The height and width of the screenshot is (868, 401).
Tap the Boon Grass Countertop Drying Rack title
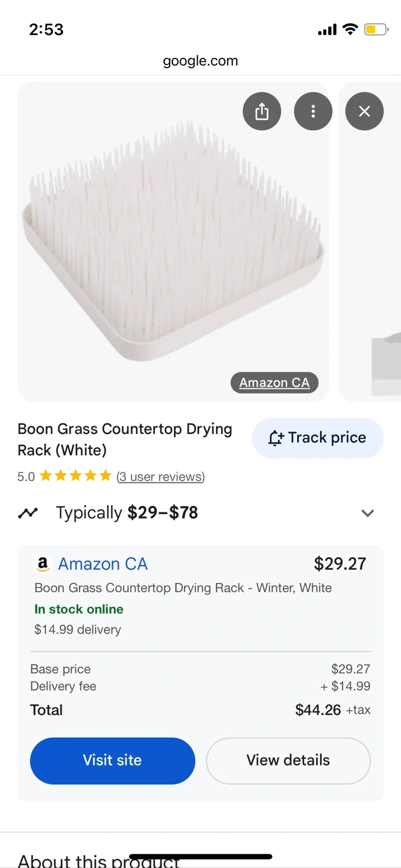[x=125, y=439]
